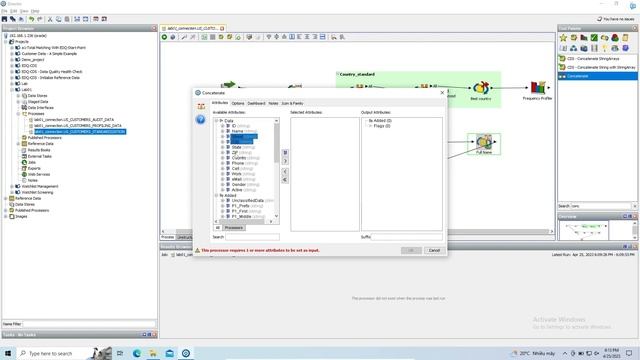640x360 pixels.
Task: Click the help question-mark icon in Concatenate dialog
Action: (200, 119)
